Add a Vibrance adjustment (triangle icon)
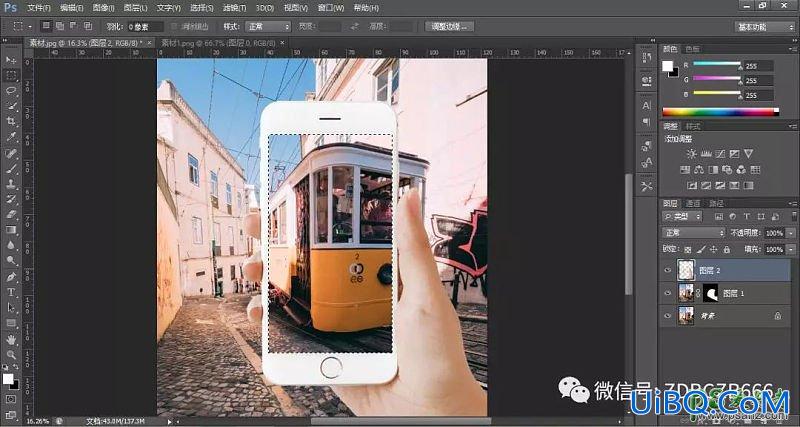 click(748, 154)
